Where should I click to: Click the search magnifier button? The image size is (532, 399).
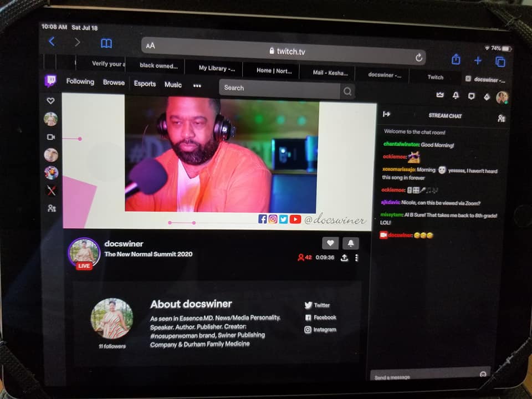point(347,91)
